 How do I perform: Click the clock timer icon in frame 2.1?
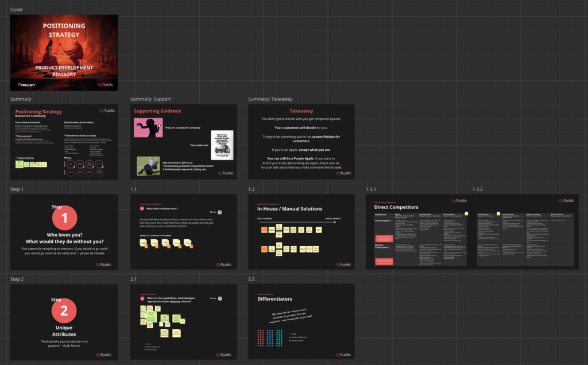click(220, 299)
